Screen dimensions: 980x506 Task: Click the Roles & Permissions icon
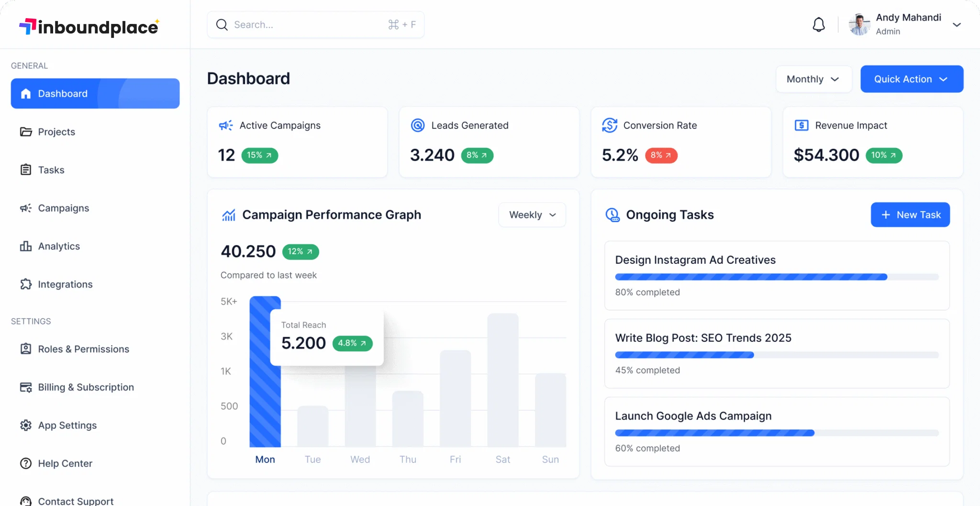26,349
